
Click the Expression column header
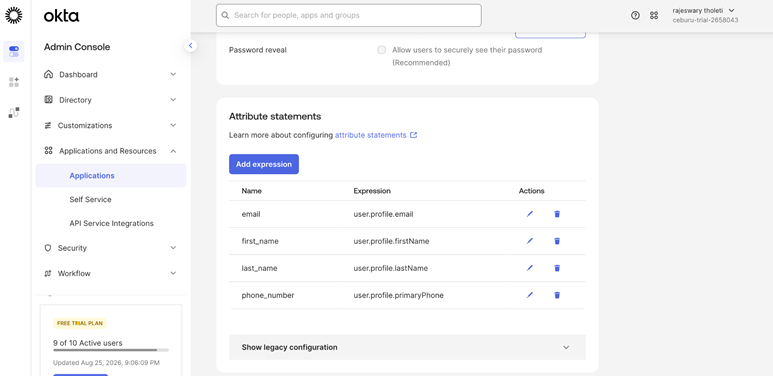[372, 191]
